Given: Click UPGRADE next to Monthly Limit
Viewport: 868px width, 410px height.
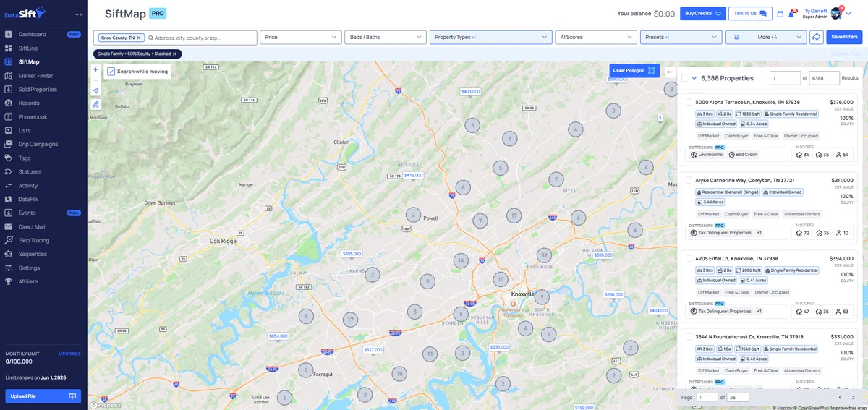Looking at the screenshot, I should (69, 354).
